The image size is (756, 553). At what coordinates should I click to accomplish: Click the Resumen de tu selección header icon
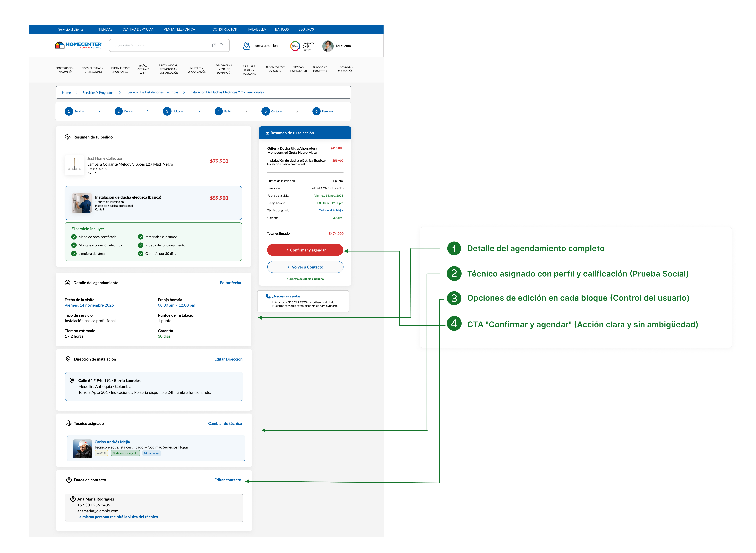coord(267,133)
